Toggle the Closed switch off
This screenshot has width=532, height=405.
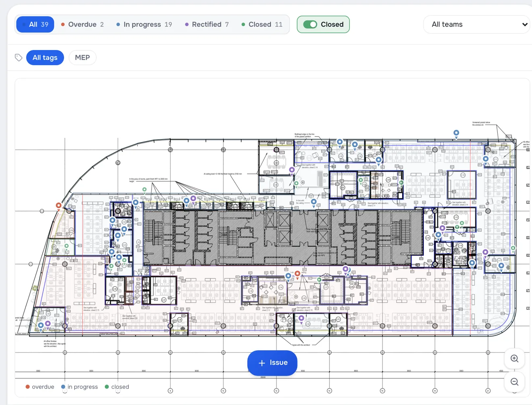(310, 25)
